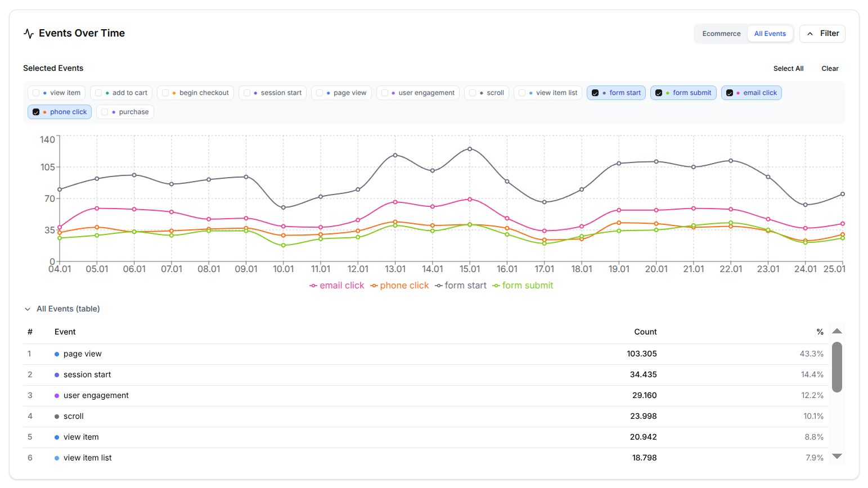Click the Events Over Time waveform icon
868x488 pixels.
[28, 33]
